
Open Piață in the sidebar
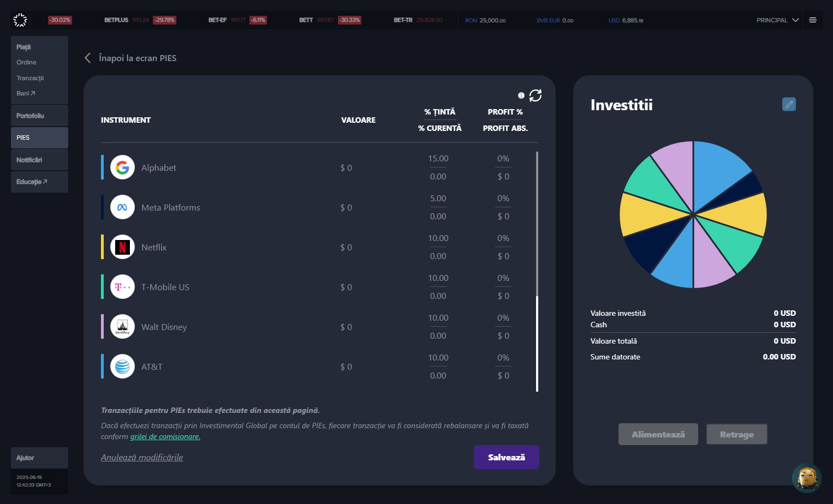pos(23,47)
